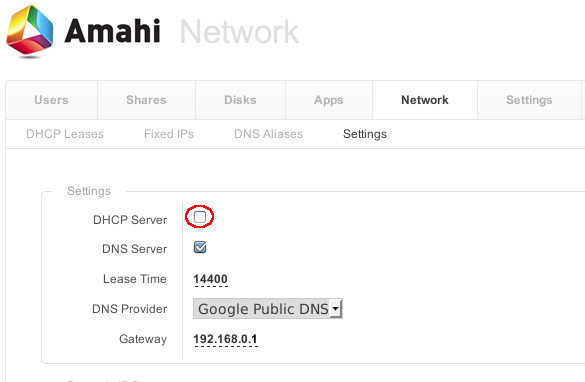
Task: Click the DHCP Server label
Action: click(x=130, y=220)
